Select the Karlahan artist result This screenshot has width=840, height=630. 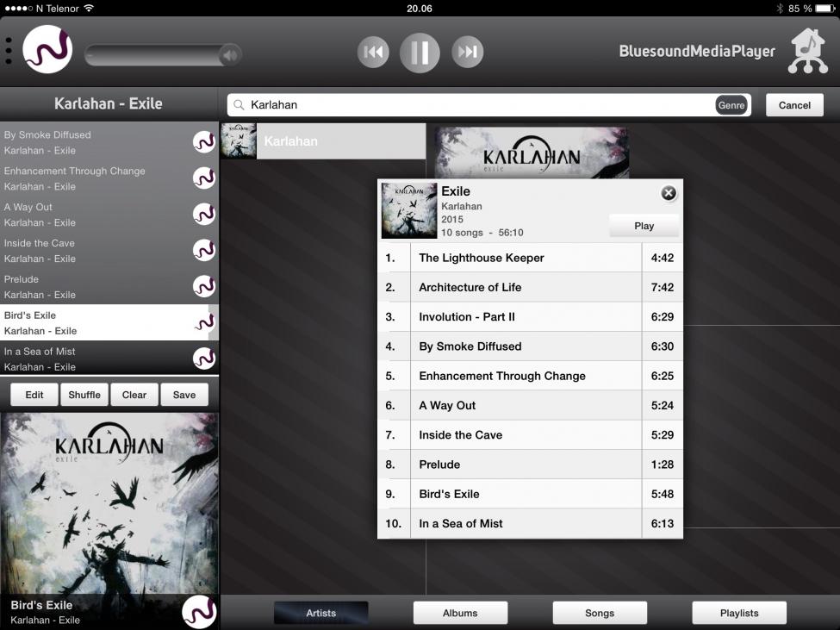(323, 140)
